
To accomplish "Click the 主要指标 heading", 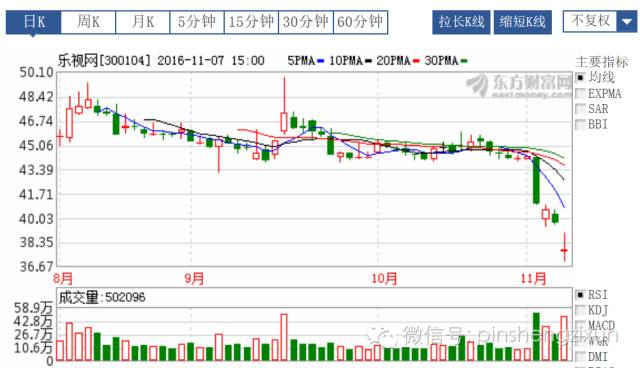I will pyautogui.click(x=602, y=62).
